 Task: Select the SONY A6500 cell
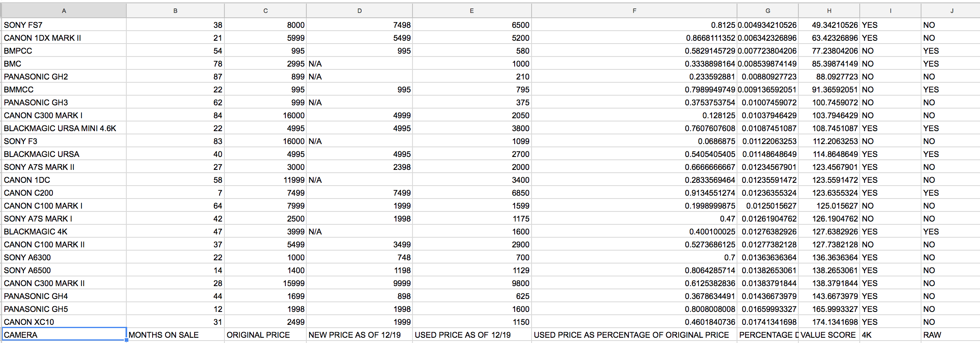click(x=64, y=270)
